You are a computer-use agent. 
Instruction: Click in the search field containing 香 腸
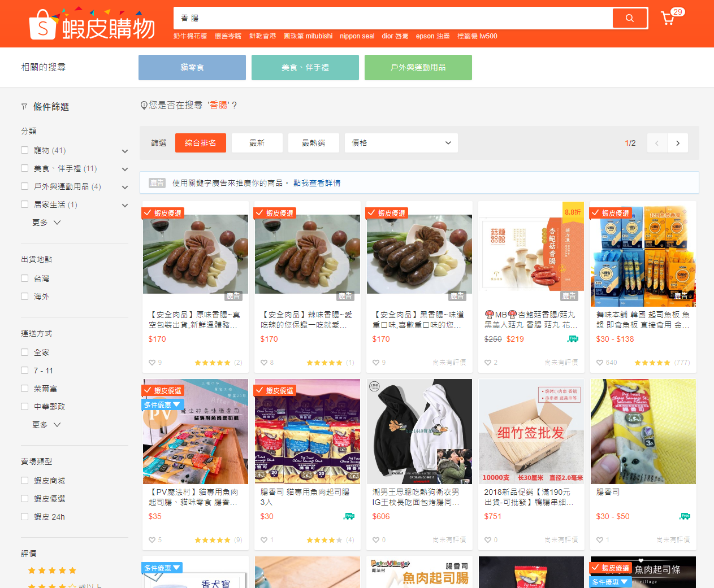[x=393, y=18]
